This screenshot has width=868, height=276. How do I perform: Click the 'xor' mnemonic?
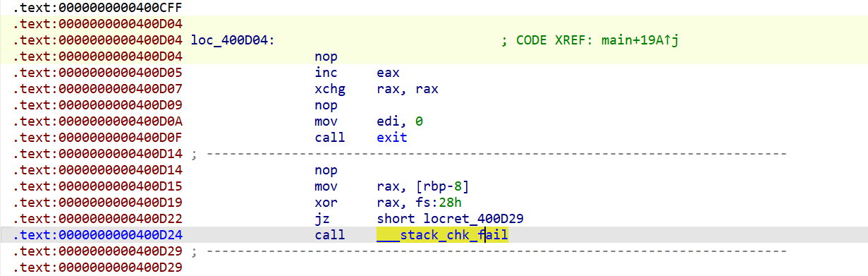pos(326,203)
